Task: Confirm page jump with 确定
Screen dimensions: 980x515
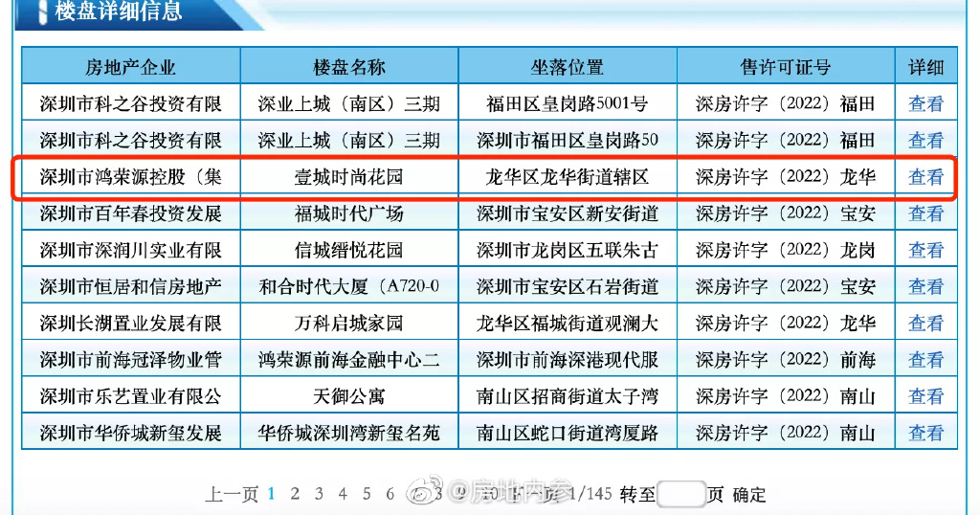Action: (748, 495)
